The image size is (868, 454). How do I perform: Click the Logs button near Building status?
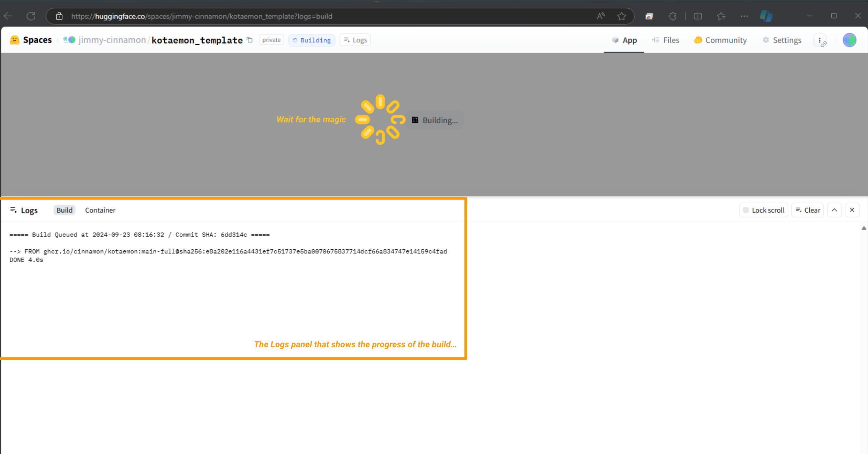(x=355, y=40)
